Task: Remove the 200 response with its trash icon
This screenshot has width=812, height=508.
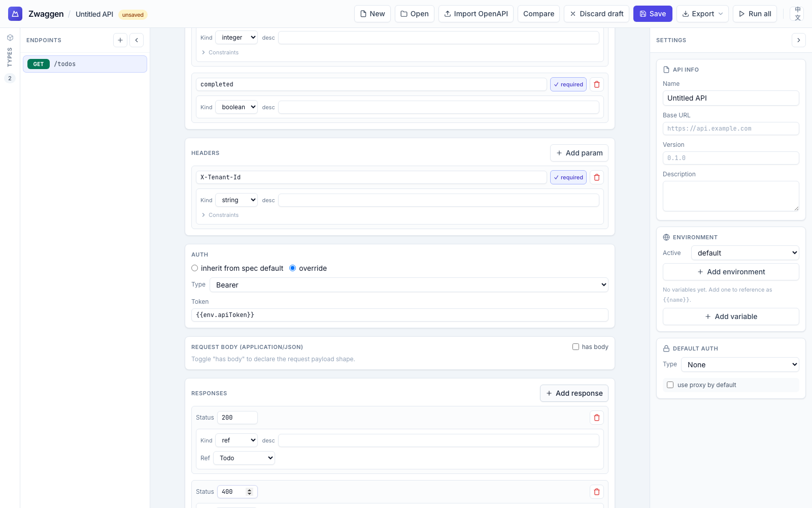Action: 596,417
